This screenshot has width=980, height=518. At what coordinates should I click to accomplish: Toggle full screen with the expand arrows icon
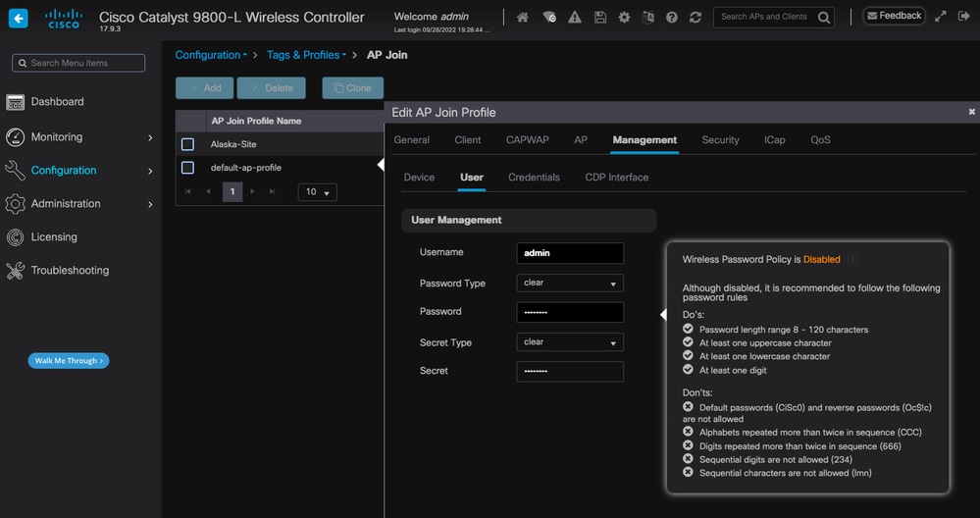(x=940, y=17)
